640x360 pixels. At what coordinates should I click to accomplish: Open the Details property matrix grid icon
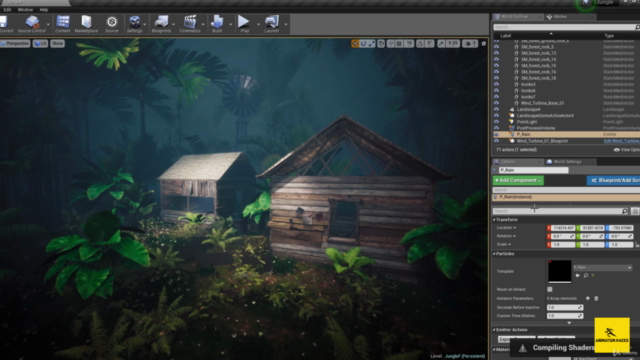pyautogui.click(x=635, y=211)
